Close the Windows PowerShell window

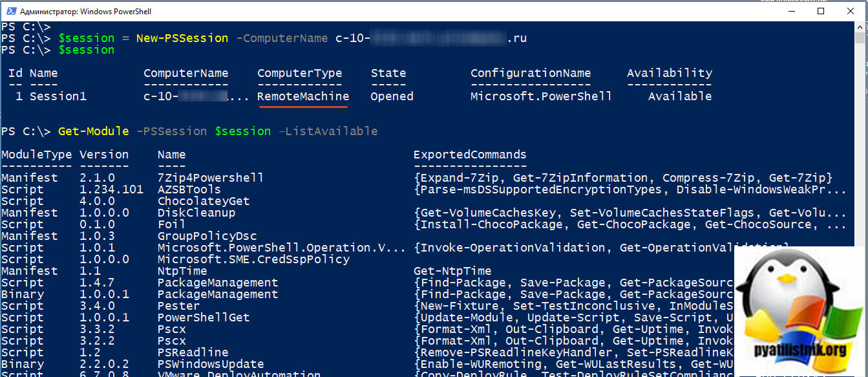pyautogui.click(x=851, y=11)
